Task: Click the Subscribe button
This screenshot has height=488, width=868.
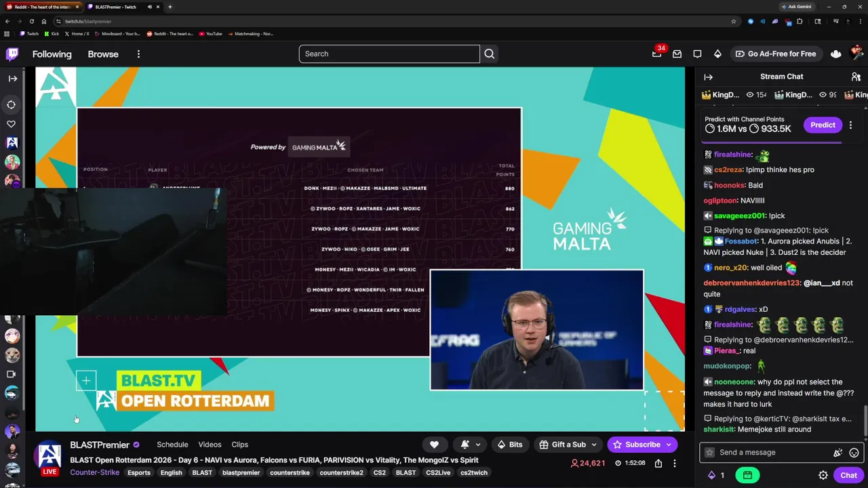Action: (x=635, y=445)
